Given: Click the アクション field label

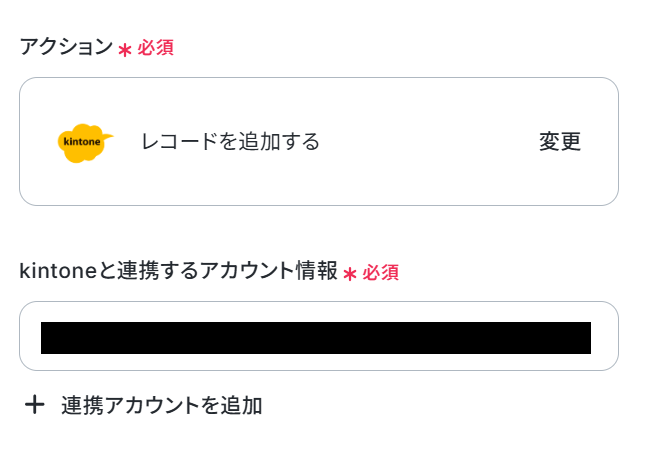Looking at the screenshot, I should coord(66,47).
